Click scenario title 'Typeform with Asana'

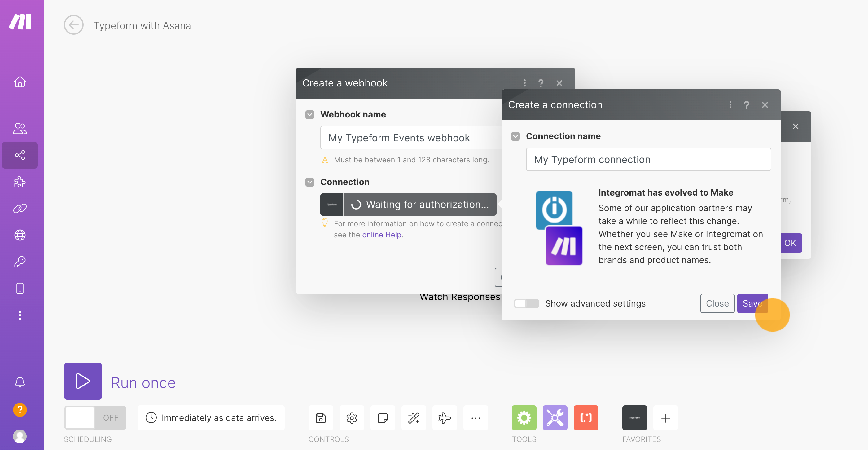pos(142,25)
